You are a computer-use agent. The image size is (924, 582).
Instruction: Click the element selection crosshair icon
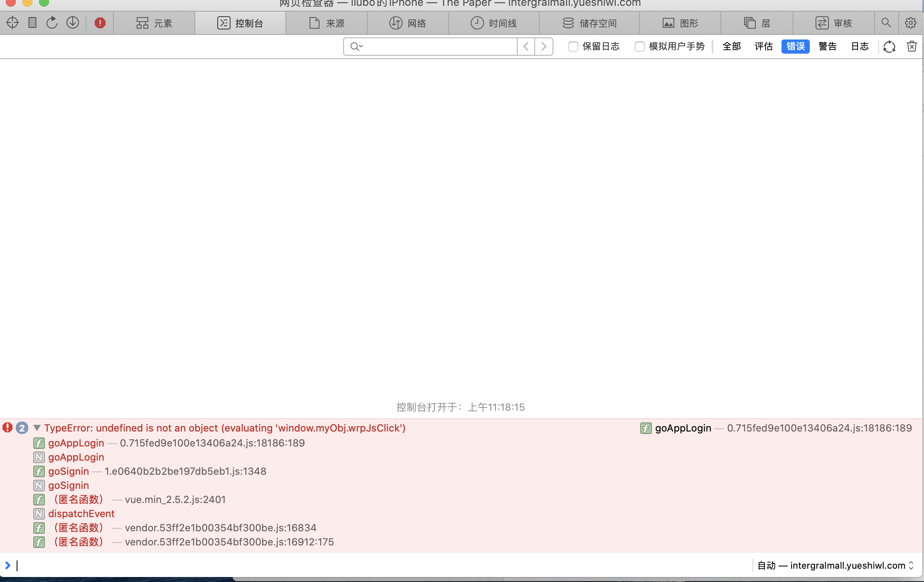point(12,22)
